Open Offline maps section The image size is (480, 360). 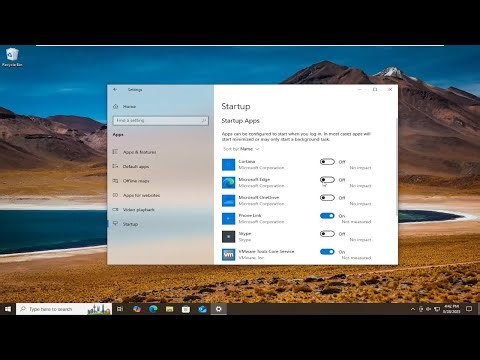[136, 181]
